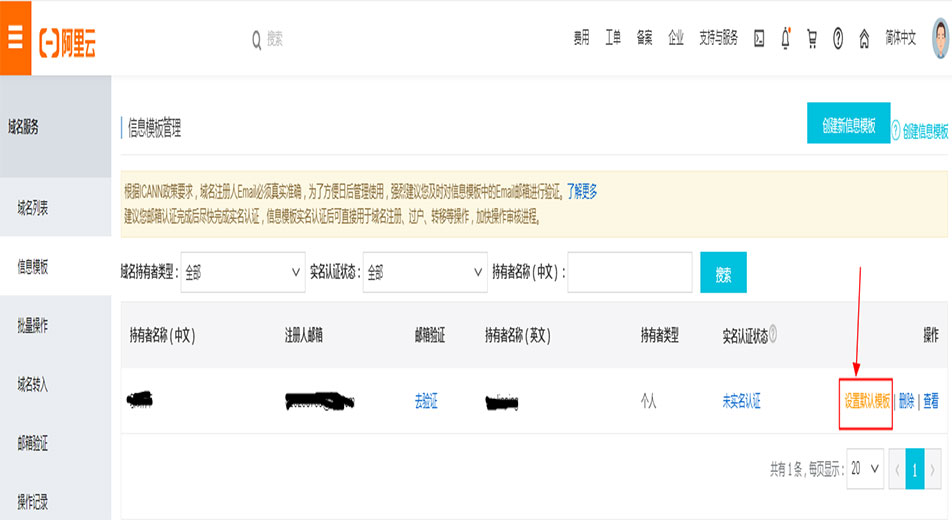952x520 pixels.
Task: Open the user avatar menu
Action: pos(941,39)
